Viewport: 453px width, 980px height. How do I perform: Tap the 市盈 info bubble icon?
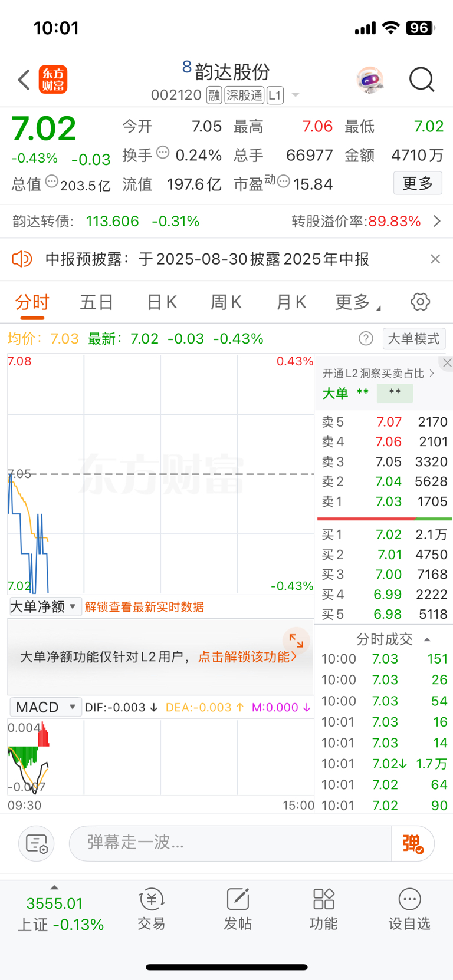coord(283,182)
